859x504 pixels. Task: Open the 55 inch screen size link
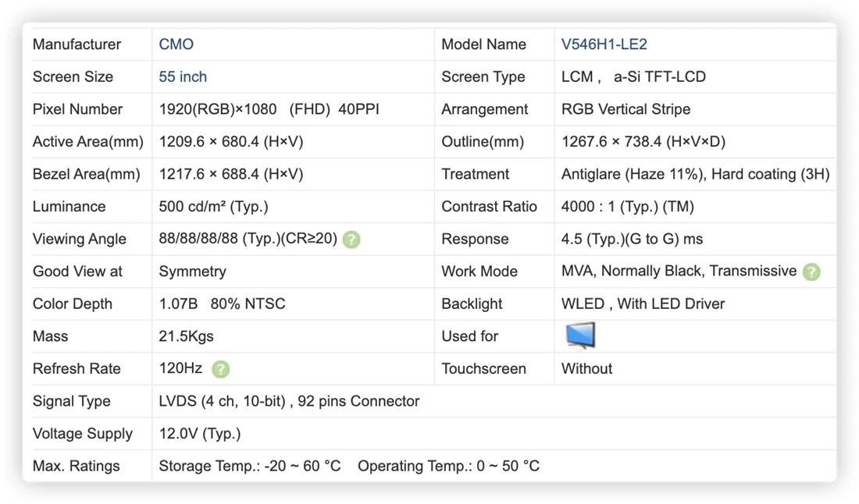(183, 76)
